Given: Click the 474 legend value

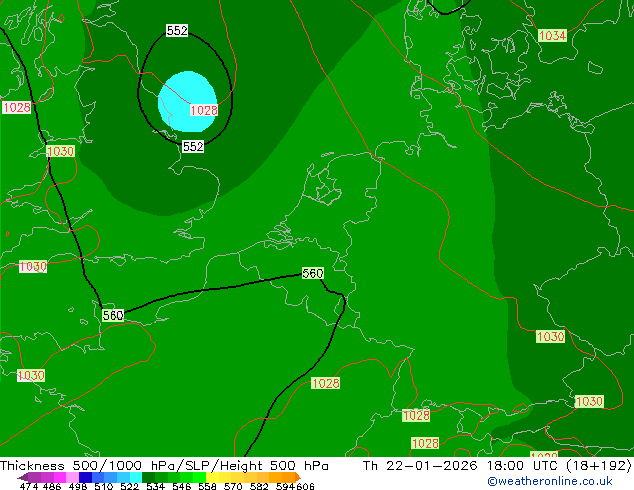Looking at the screenshot, I should click(29, 486).
